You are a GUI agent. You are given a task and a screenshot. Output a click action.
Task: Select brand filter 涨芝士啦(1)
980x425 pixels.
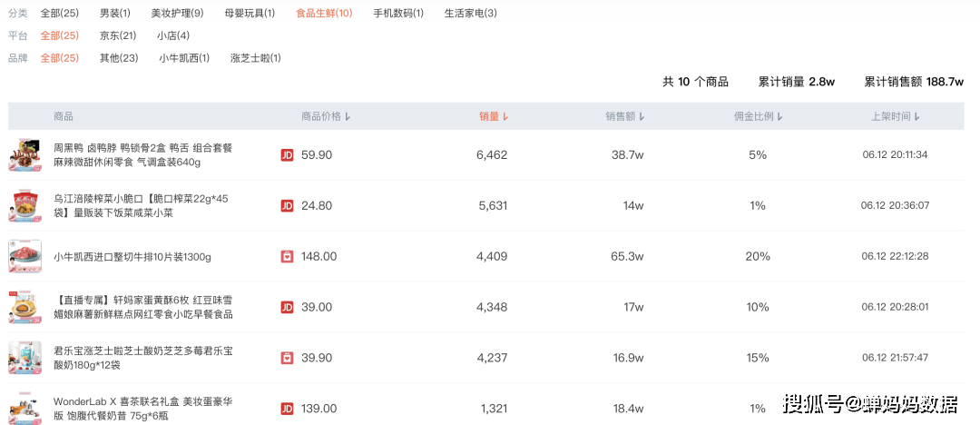click(x=256, y=58)
